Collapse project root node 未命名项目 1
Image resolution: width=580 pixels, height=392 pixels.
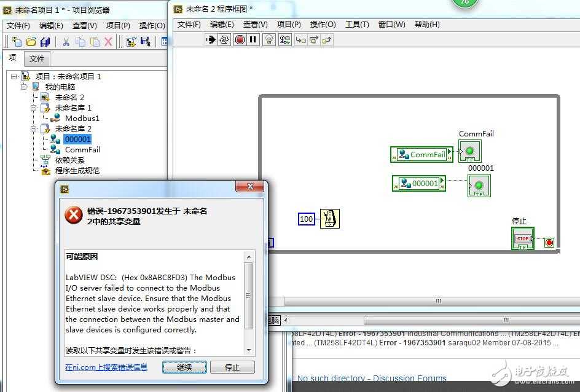click(14, 77)
